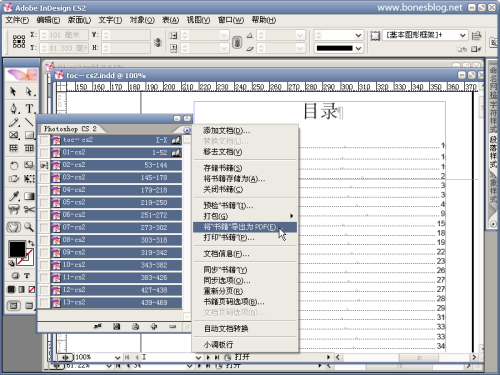Image resolution: width=500 pixels, height=375 pixels.
Task: Open the object style dropdown in control bar
Action: pyautogui.click(x=462, y=35)
